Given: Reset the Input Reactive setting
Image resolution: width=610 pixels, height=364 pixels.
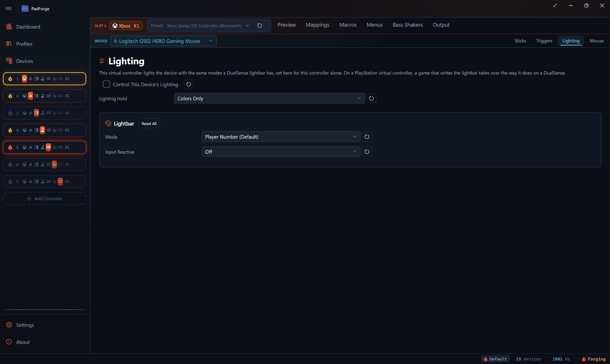Looking at the screenshot, I should (x=367, y=152).
